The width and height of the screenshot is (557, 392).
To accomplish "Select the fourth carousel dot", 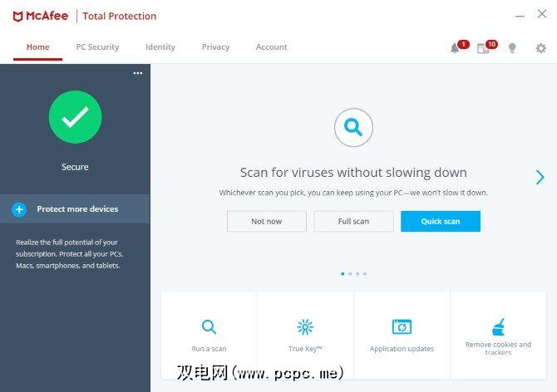I will (365, 274).
